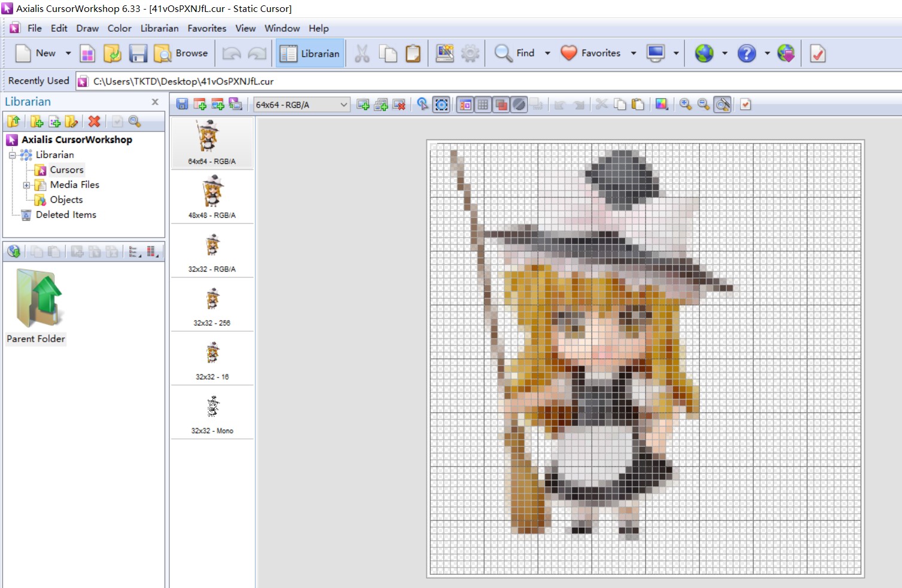Click the set hot spot cursor tool
Screen dimensions: 902x588
(x=423, y=105)
